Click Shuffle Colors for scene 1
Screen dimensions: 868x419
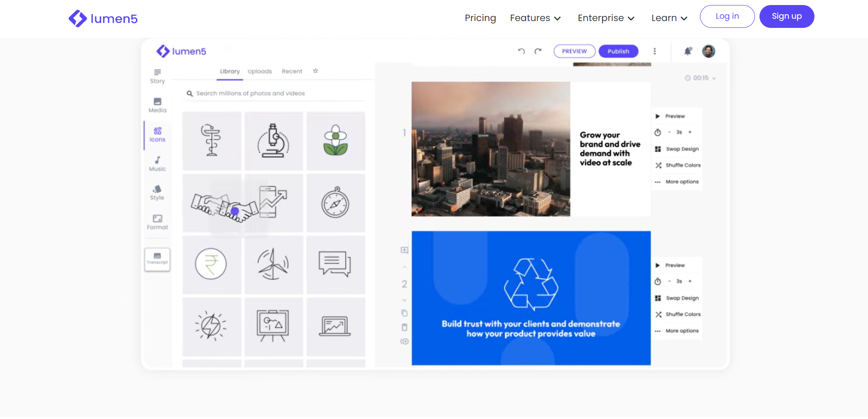pyautogui.click(x=678, y=165)
